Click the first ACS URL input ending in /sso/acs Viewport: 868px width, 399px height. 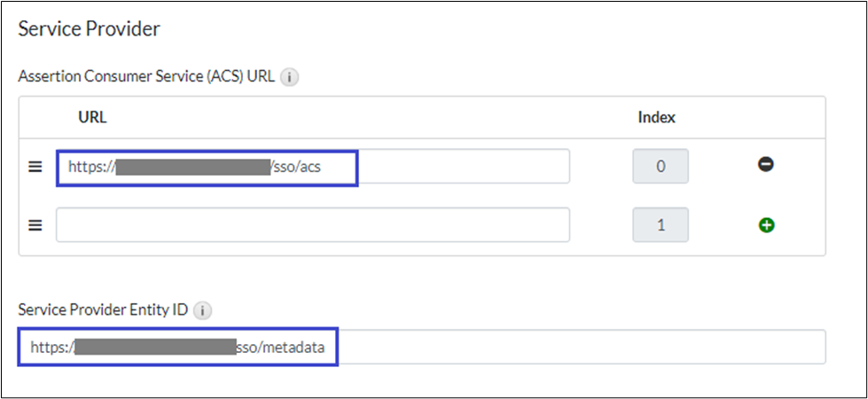(x=443, y=167)
